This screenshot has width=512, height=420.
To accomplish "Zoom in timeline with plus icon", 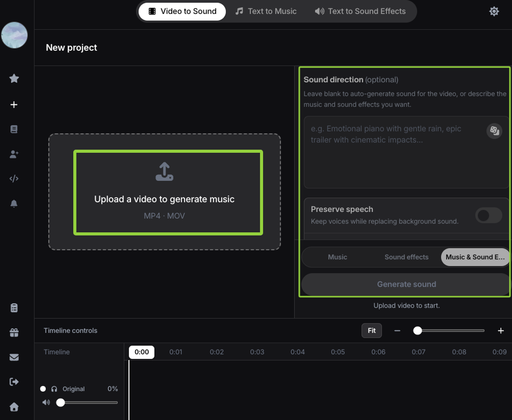I will click(501, 331).
